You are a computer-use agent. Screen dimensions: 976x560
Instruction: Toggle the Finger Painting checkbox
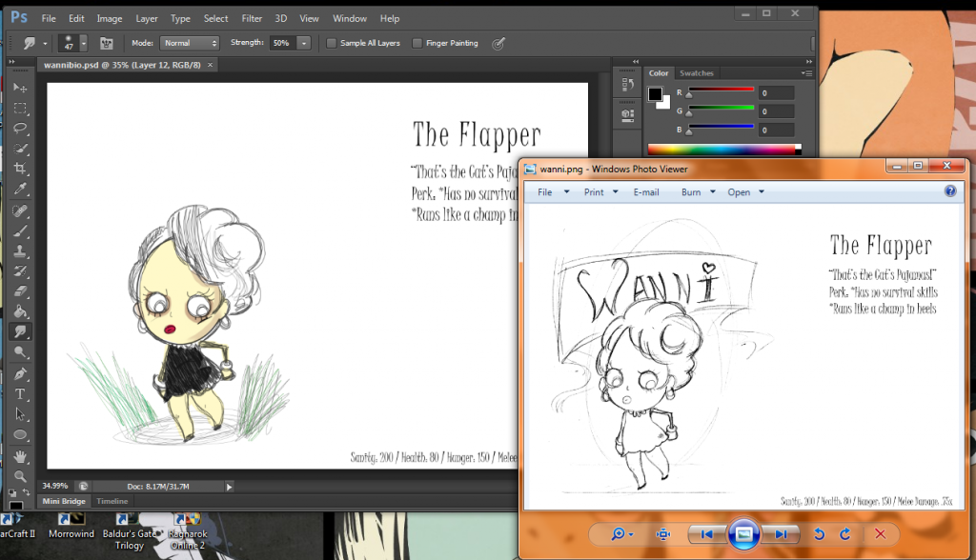417,43
